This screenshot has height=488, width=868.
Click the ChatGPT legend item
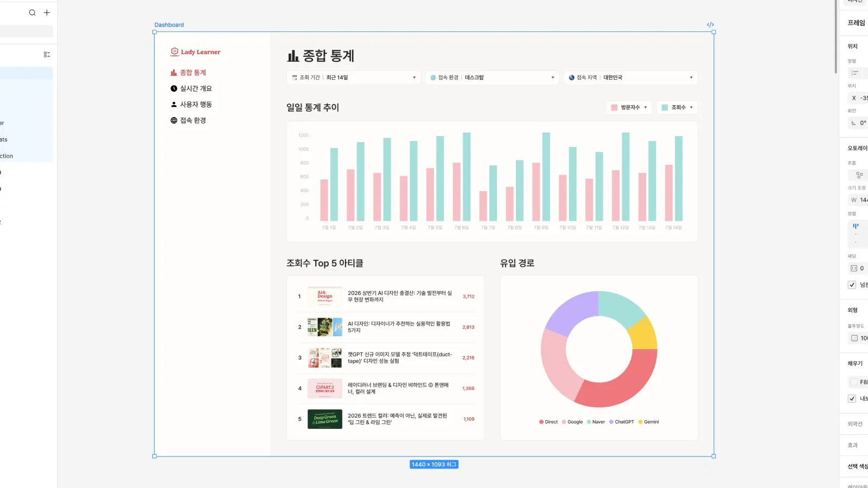[x=622, y=422]
